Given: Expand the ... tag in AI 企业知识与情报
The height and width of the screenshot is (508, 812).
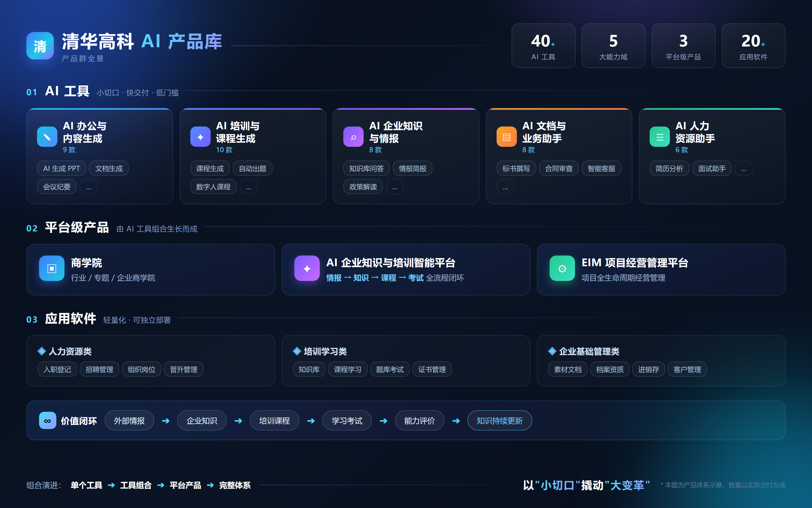Looking at the screenshot, I should pyautogui.click(x=395, y=187).
